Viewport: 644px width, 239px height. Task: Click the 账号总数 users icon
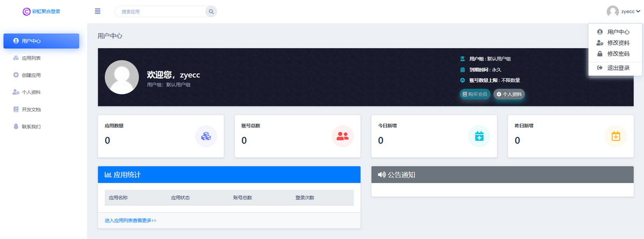(x=342, y=136)
